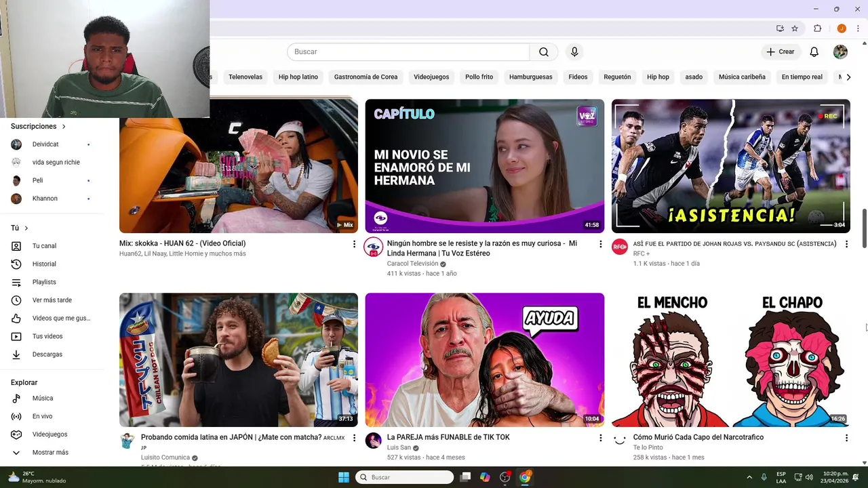Open options for PAREJA más FUNABLE video

point(600,439)
